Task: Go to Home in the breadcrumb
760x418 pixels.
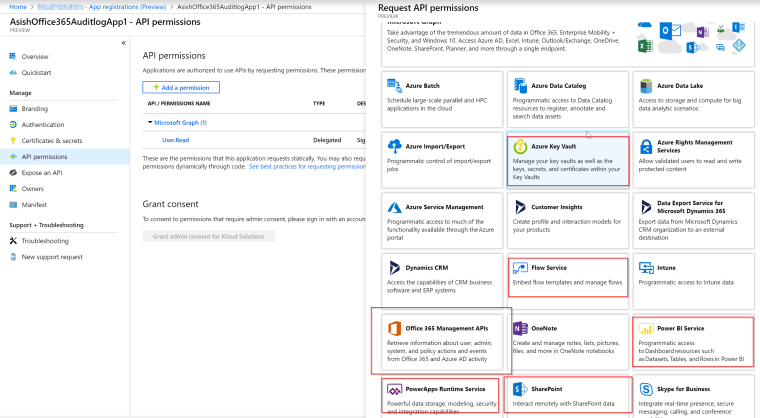Action: coord(18,7)
